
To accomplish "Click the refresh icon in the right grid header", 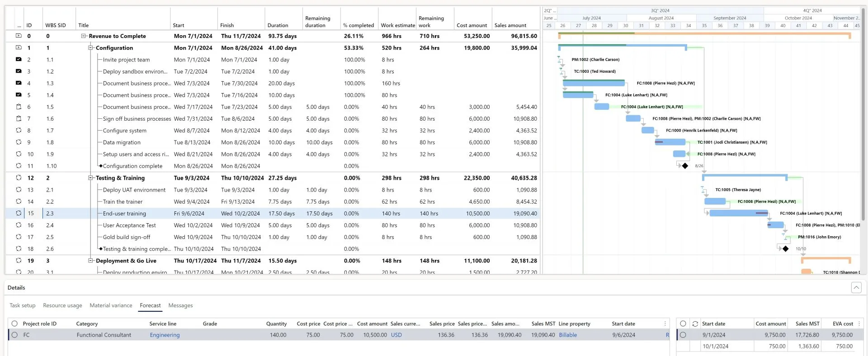I will [695, 323].
